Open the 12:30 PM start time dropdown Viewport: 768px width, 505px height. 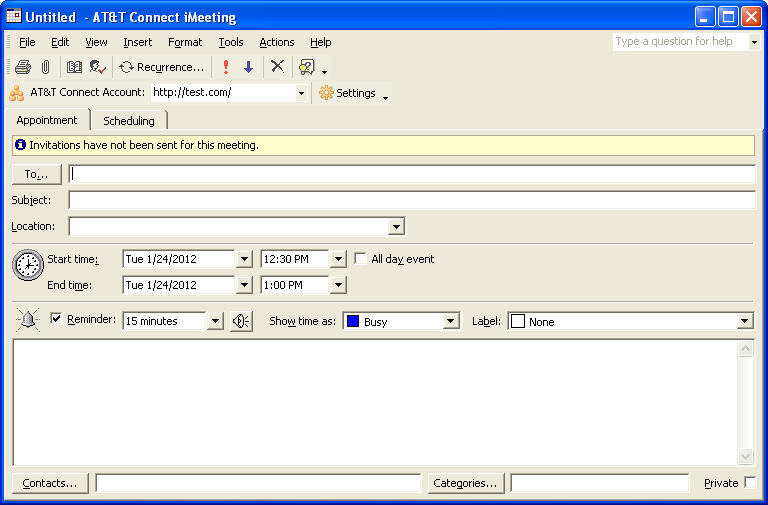coord(338,259)
